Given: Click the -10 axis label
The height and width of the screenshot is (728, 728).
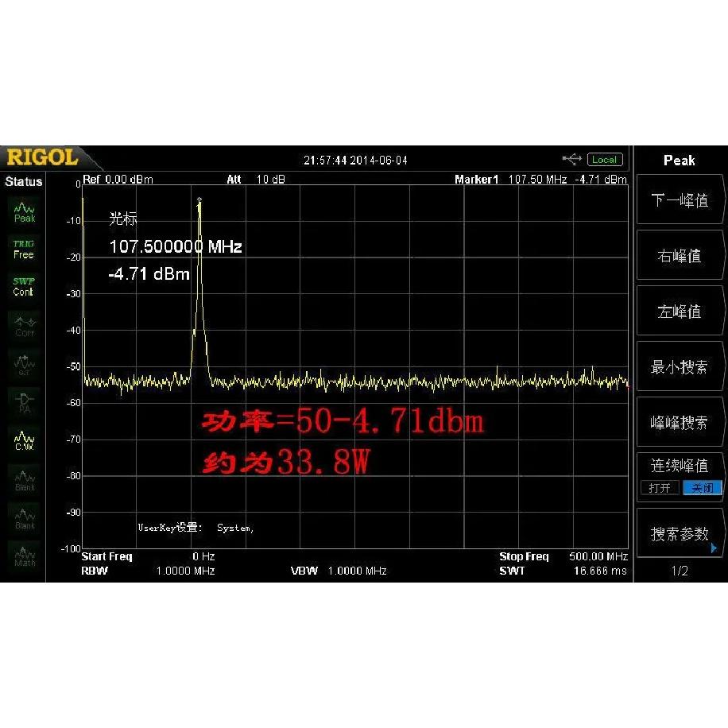Looking at the screenshot, I should 74,220.
